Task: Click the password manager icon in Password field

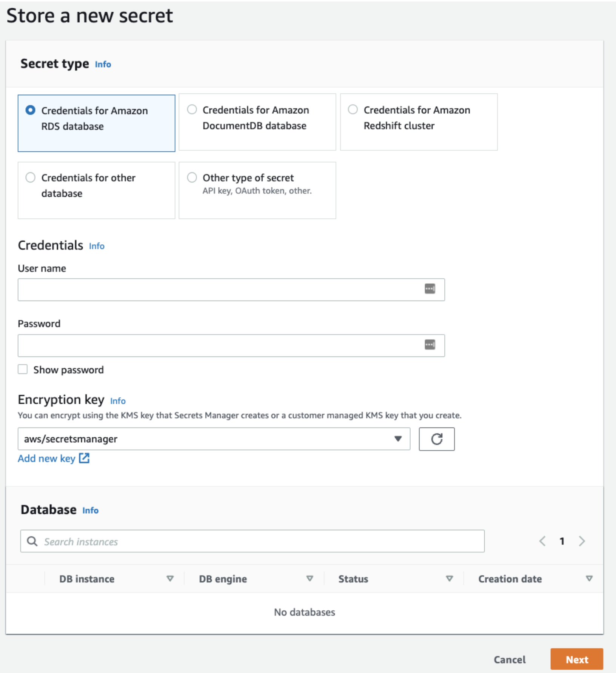Action: pos(430,344)
